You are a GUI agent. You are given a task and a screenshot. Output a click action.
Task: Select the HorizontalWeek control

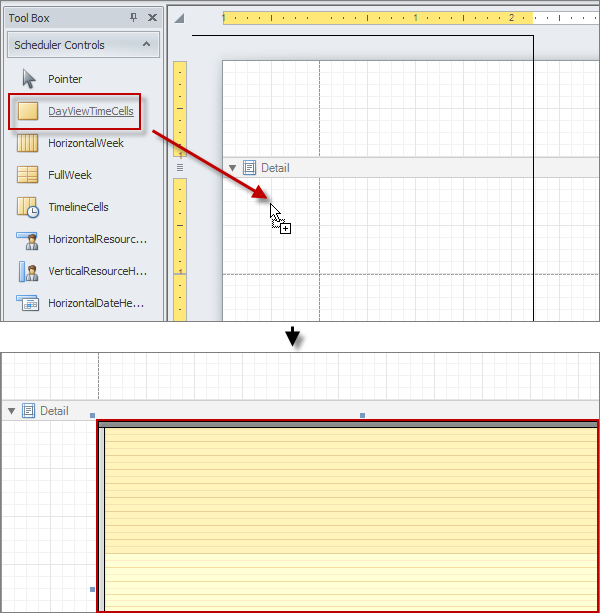click(85, 143)
